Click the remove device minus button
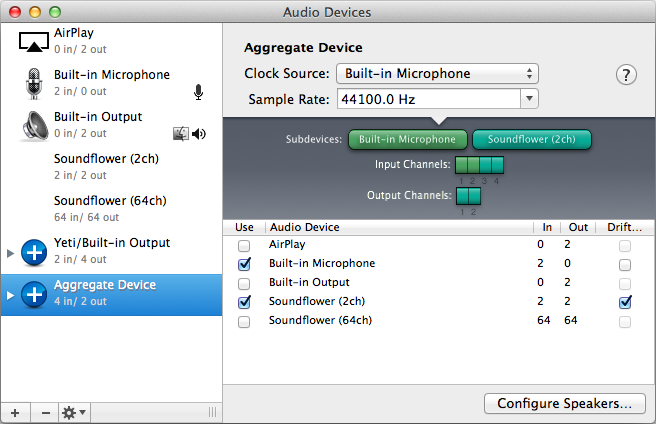This screenshot has width=656, height=424. (45, 412)
